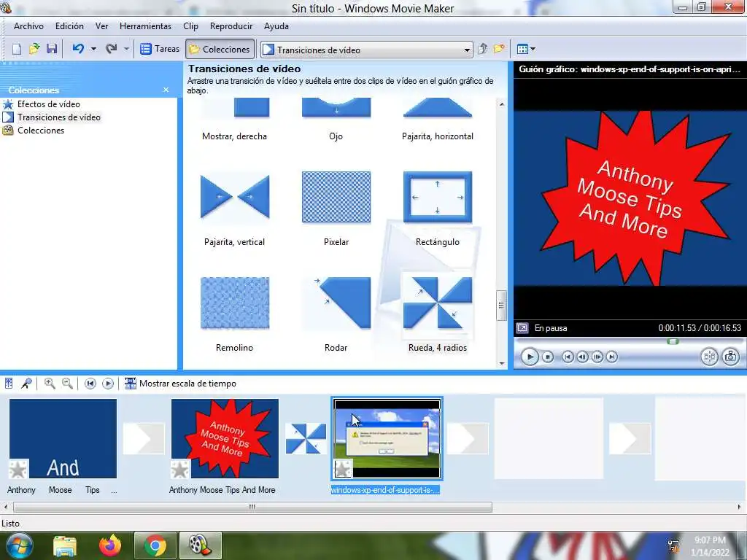
Task: Take a picture of the preview frame
Action: 731,357
